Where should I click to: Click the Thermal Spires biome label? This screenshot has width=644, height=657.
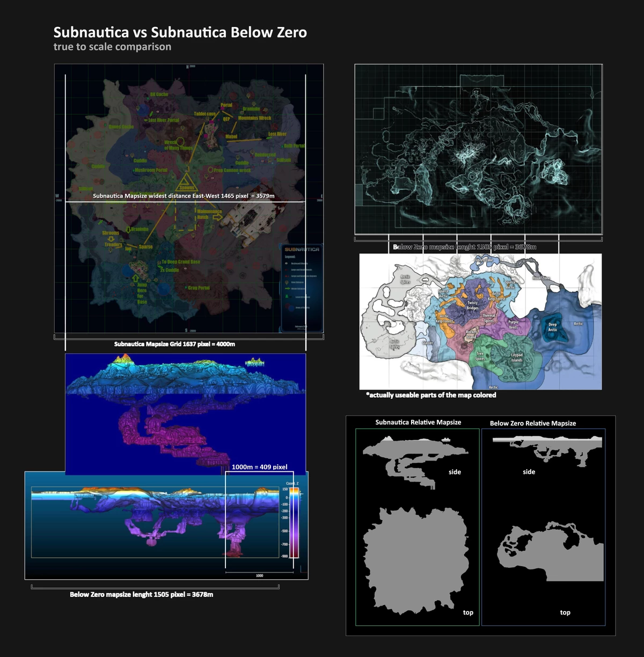[488, 318]
